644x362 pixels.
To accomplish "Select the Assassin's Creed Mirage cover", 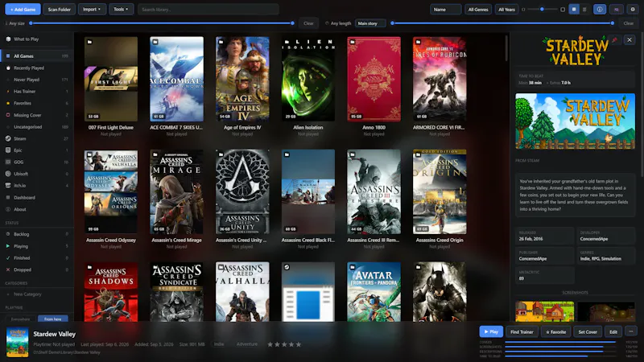I will point(176,191).
